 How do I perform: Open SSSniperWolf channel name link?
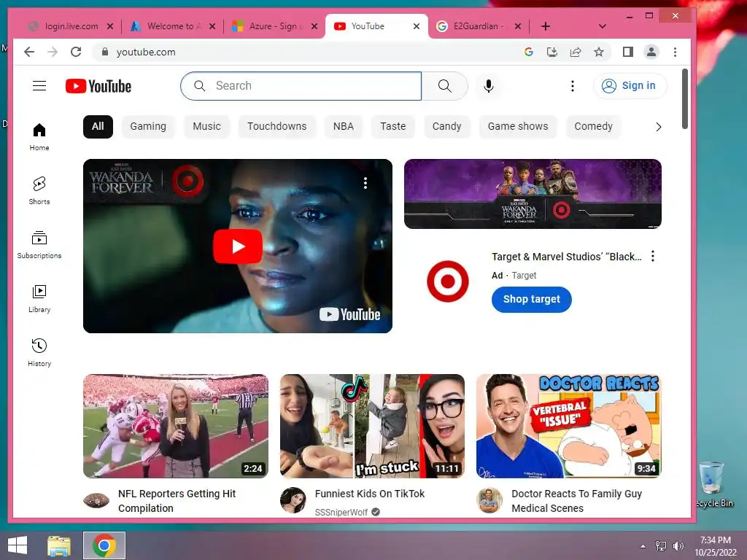[x=341, y=513]
